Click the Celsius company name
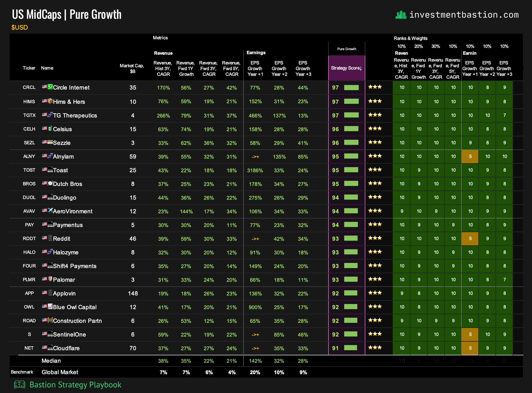 pyautogui.click(x=63, y=129)
